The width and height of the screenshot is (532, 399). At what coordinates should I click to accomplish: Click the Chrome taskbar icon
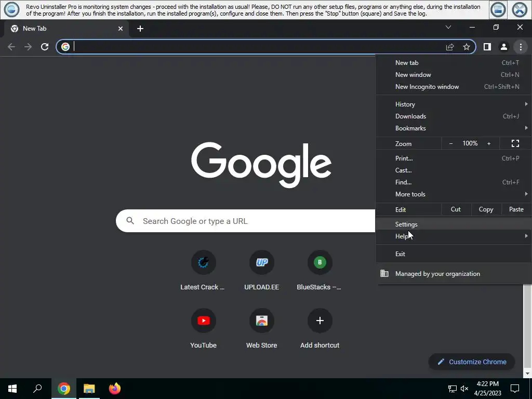point(64,389)
